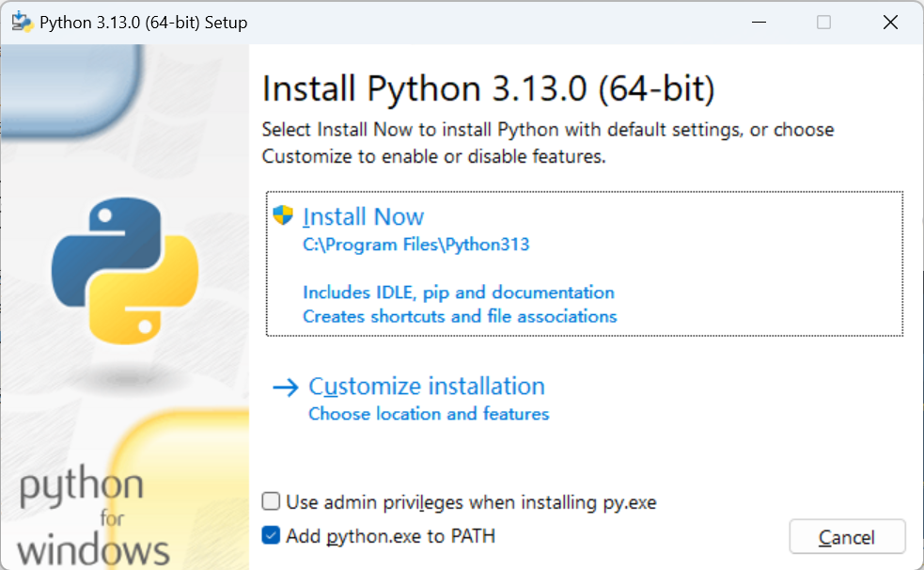This screenshot has height=570, width=924.
Task: Click the Choose location and features subtitle
Action: (429, 414)
